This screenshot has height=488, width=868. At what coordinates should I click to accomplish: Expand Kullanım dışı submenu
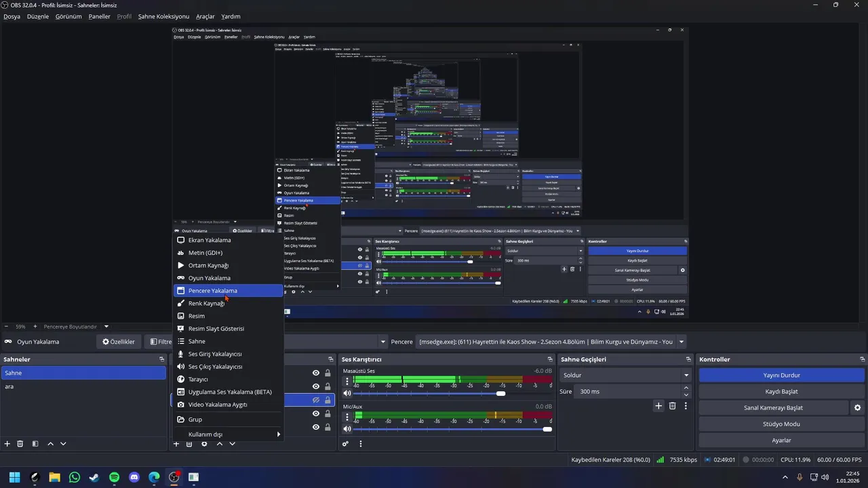pos(228,434)
